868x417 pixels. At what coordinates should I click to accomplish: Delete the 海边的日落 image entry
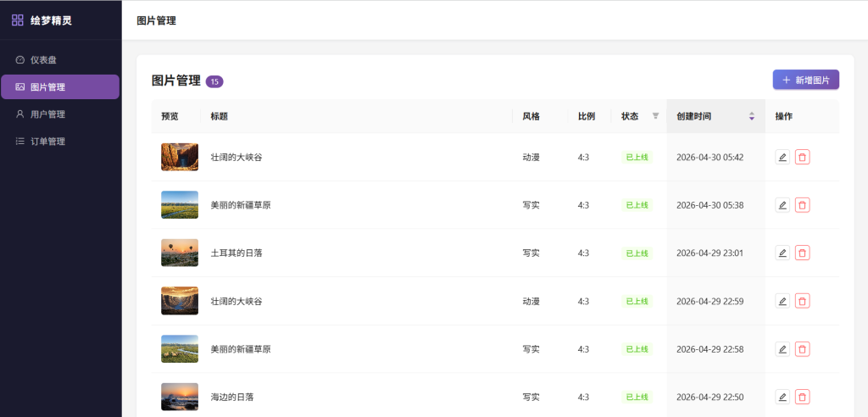point(803,397)
